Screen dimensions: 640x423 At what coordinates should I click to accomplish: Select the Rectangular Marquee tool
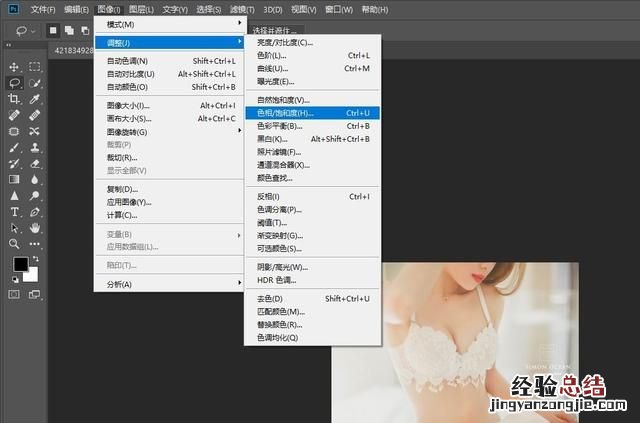coord(35,67)
